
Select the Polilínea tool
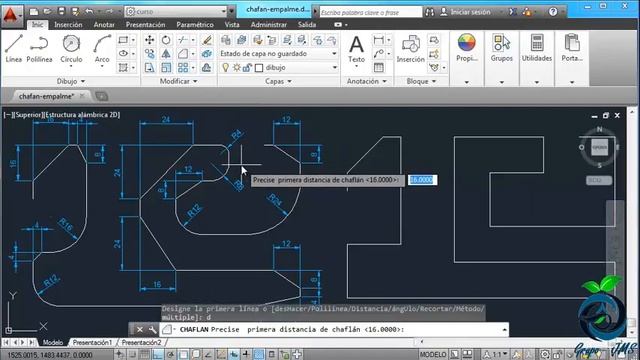pos(39,48)
